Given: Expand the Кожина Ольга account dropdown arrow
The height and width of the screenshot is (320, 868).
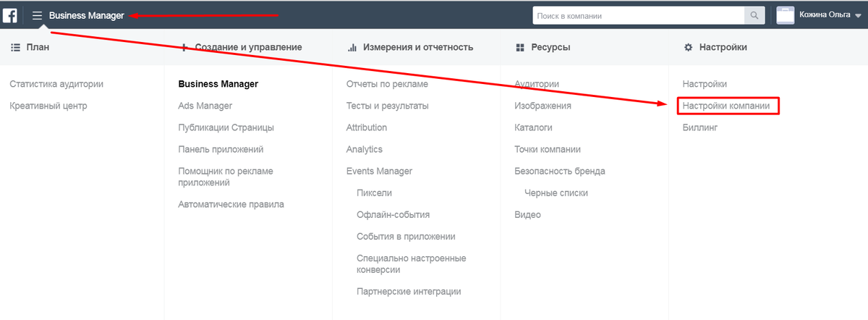Looking at the screenshot, I should coord(858,15).
